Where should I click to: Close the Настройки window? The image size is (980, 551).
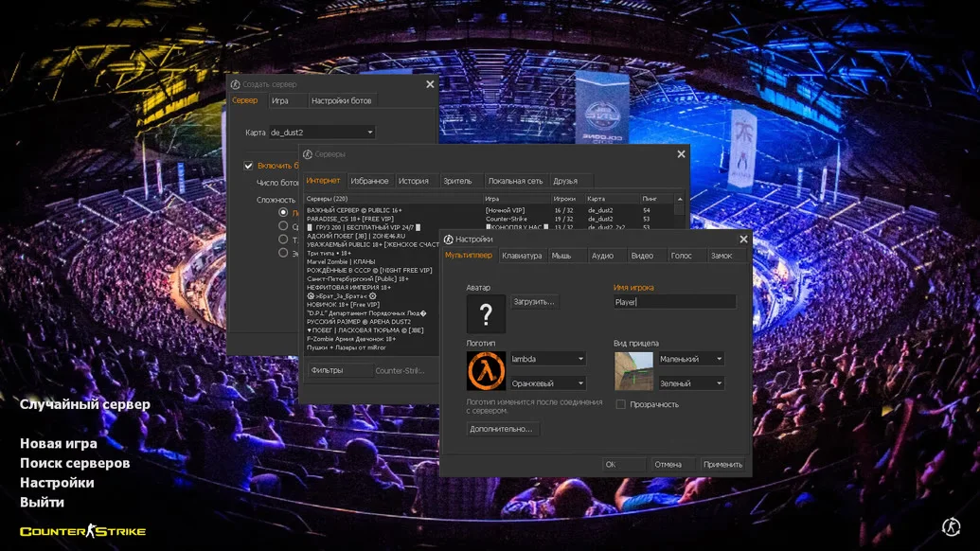(743, 240)
